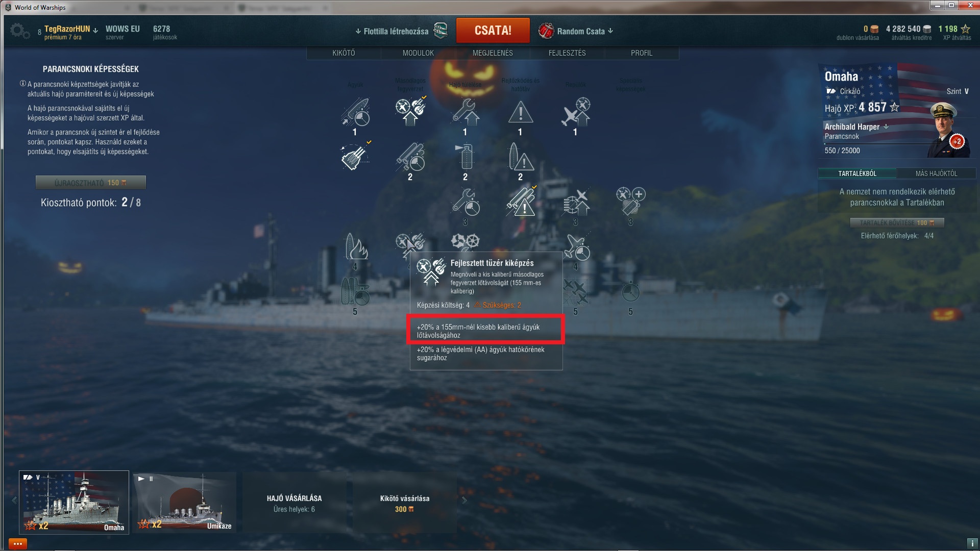Select the fire extinguisher level 2 skill
The image size is (980, 551).
pos(465,156)
